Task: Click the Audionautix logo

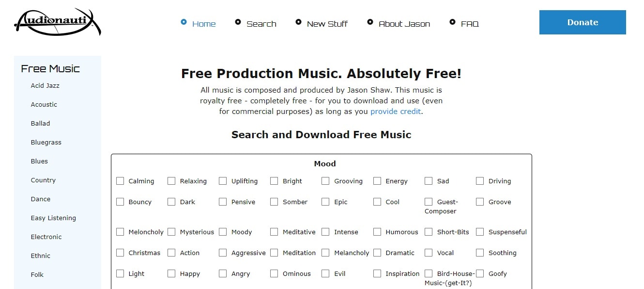Action: [57, 23]
